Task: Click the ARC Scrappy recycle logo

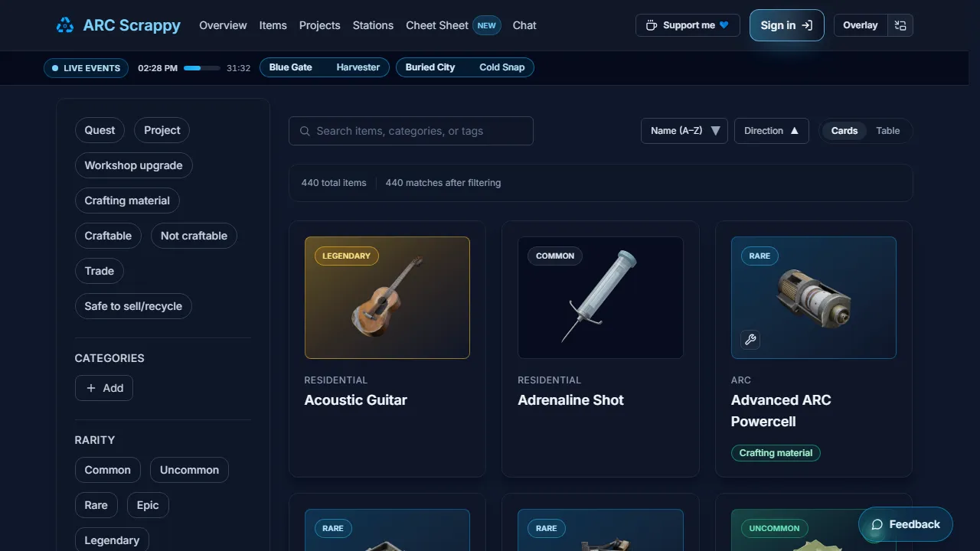Action: pos(64,25)
